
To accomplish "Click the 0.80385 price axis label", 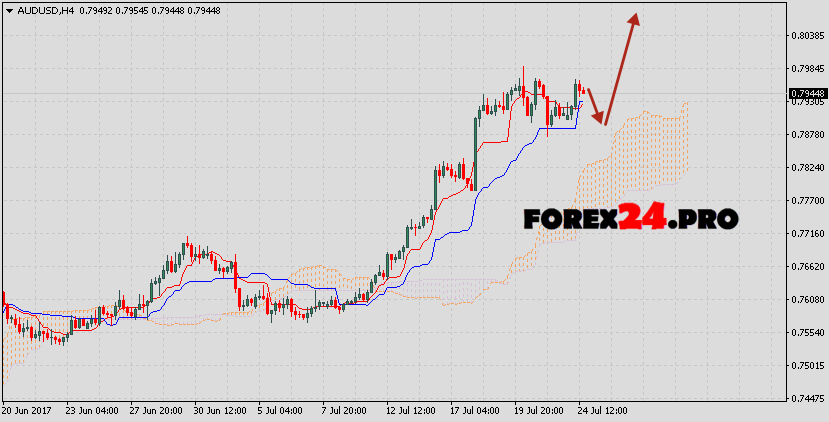I will click(806, 35).
